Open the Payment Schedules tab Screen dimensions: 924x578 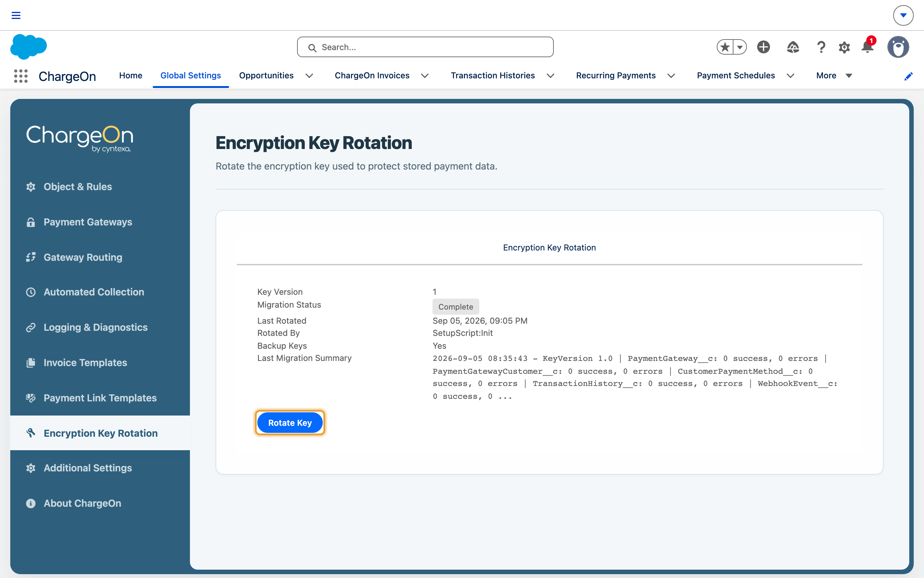point(736,76)
